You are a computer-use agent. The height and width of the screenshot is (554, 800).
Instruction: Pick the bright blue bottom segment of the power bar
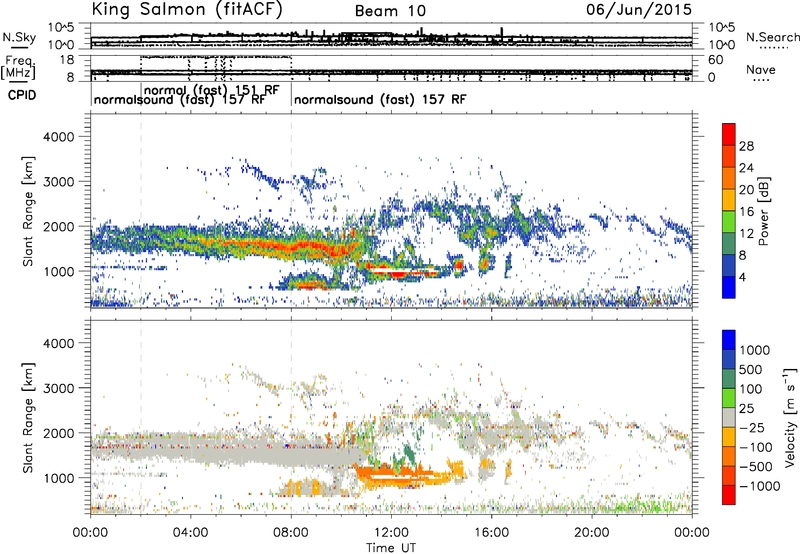coord(729,287)
